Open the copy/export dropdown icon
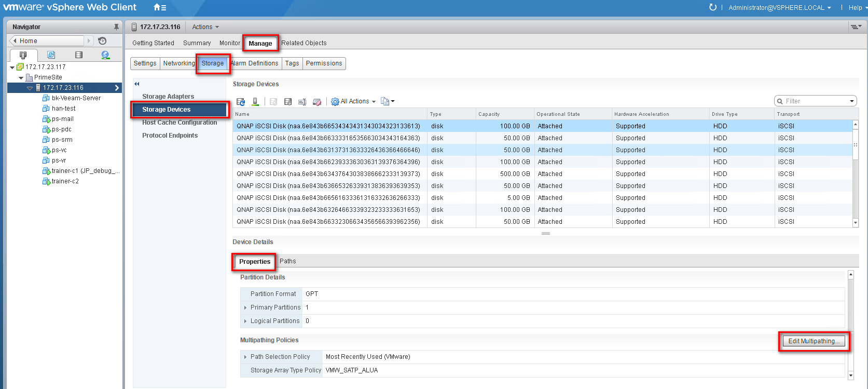 [388, 101]
